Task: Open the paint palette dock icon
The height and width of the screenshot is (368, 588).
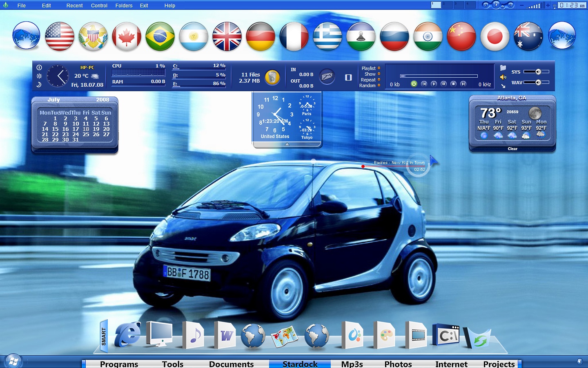Action: (385, 335)
